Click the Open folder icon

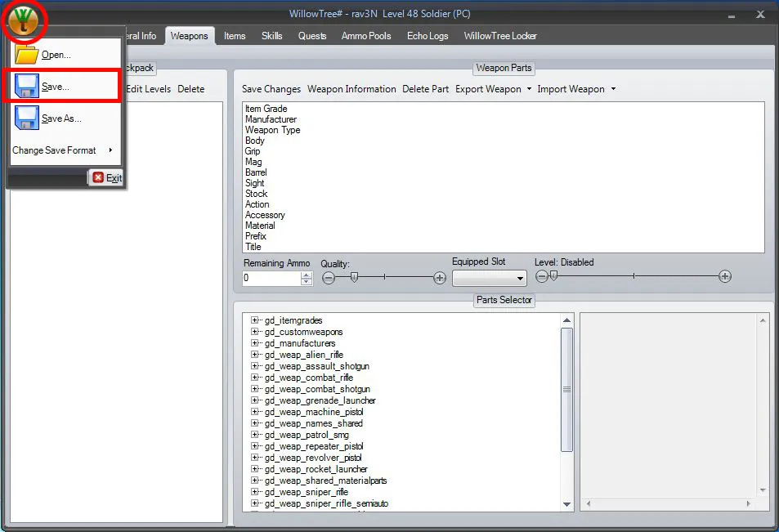pos(26,55)
